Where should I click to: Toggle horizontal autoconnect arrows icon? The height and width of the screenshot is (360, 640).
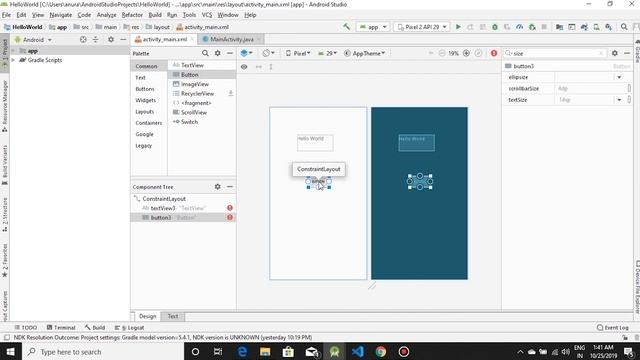259,67
